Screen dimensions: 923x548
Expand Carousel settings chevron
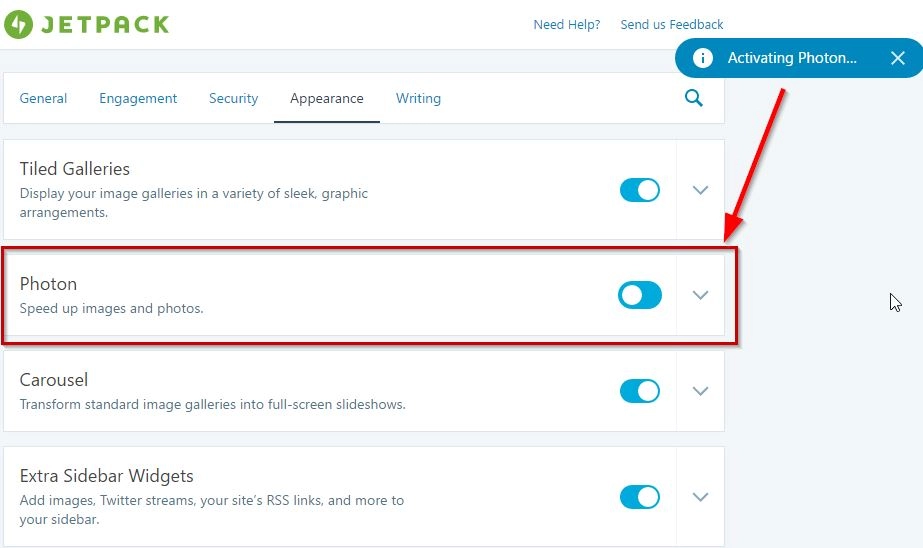click(x=700, y=391)
